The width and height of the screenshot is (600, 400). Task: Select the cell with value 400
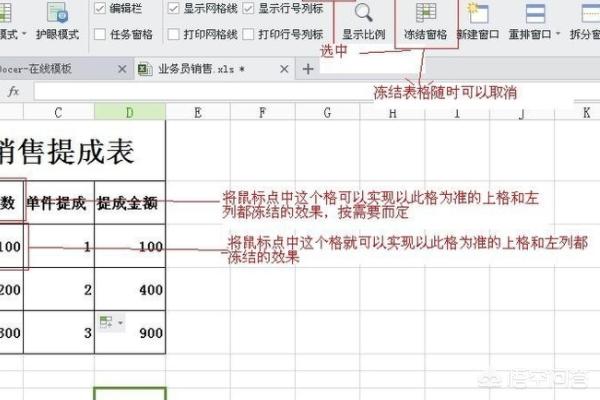coord(130,289)
